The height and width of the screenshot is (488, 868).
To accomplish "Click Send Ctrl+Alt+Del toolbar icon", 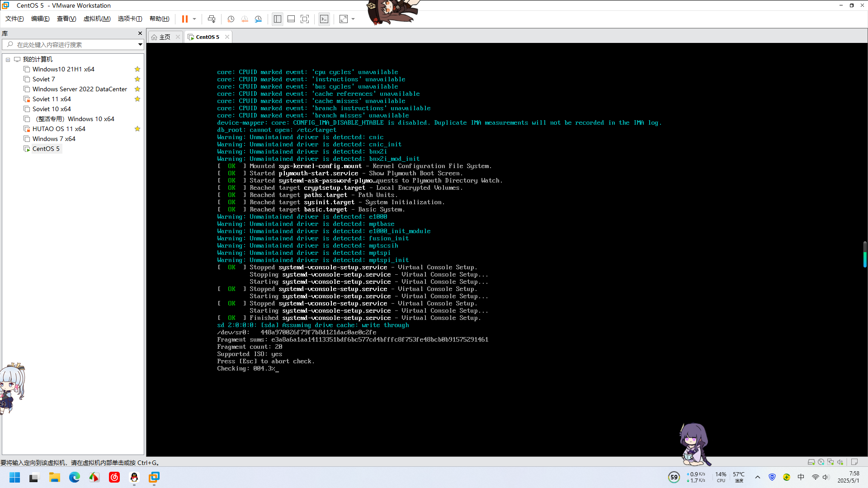I will [212, 19].
